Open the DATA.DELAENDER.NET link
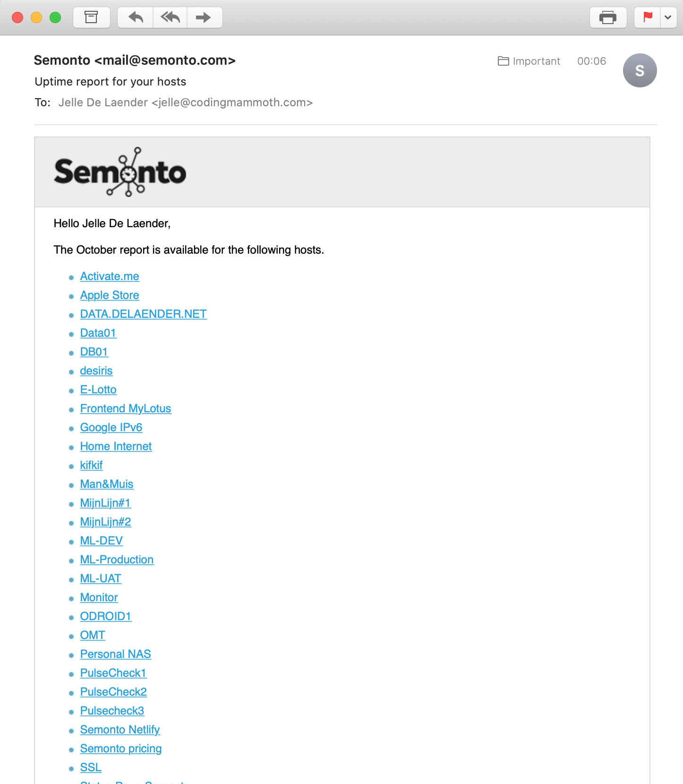This screenshot has width=683, height=784. pyautogui.click(x=143, y=314)
